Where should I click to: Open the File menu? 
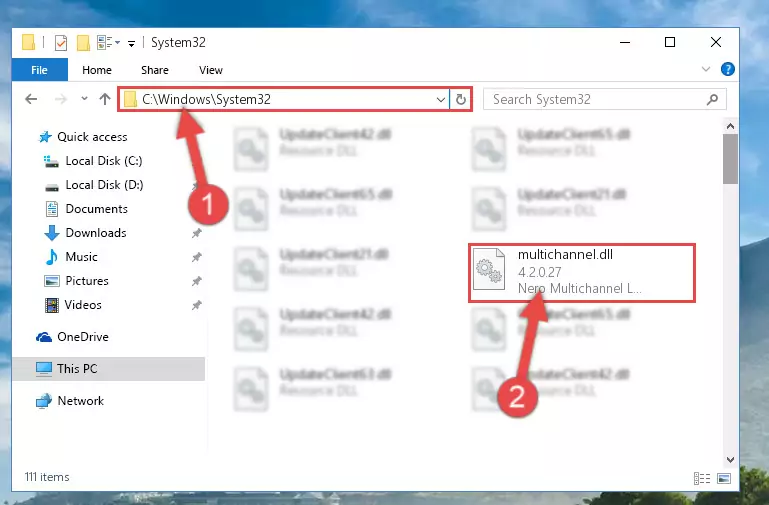click(39, 70)
